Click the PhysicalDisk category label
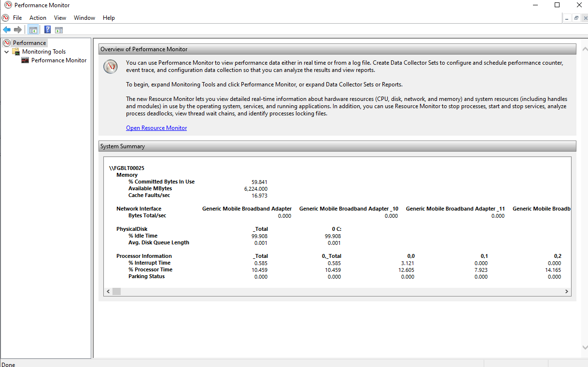588x367 pixels. (132, 229)
